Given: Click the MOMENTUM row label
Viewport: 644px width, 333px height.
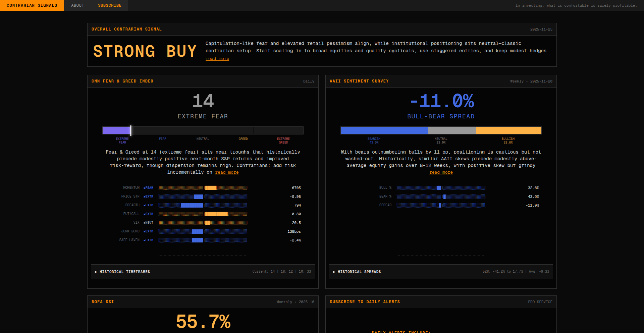Looking at the screenshot, I should [131, 188].
